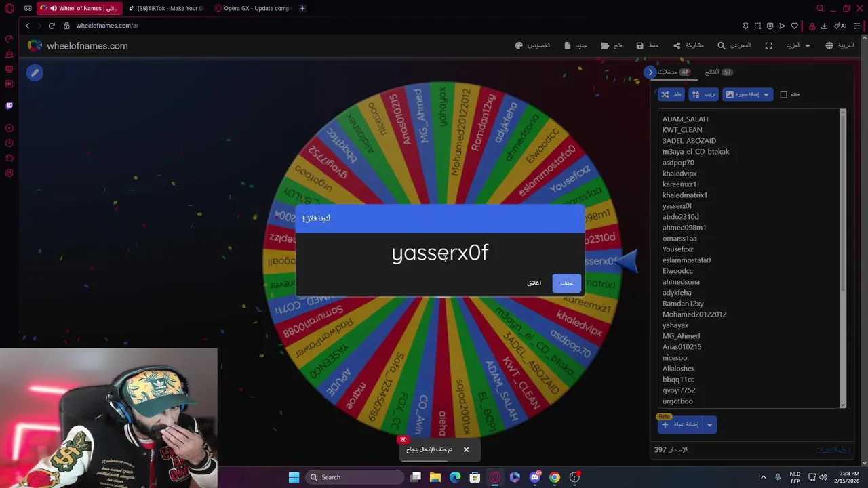Show hidden system tray icons

pos(763,477)
